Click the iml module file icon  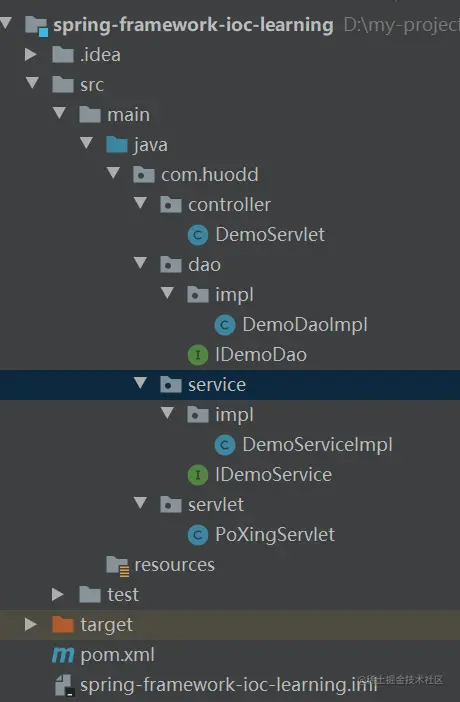[64, 685]
